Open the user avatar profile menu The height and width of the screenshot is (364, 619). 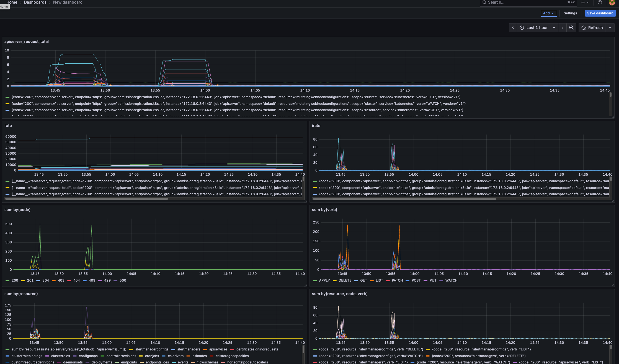pyautogui.click(x=612, y=2)
